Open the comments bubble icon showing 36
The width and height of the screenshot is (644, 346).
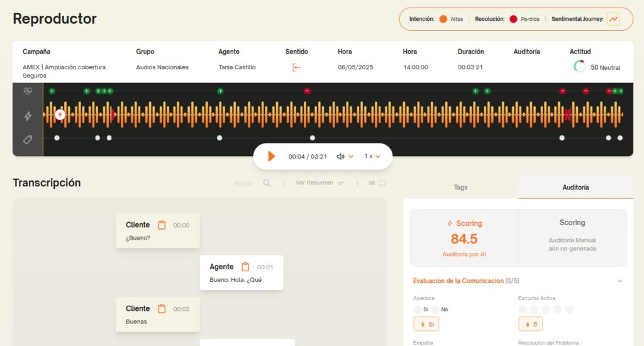[x=382, y=183]
